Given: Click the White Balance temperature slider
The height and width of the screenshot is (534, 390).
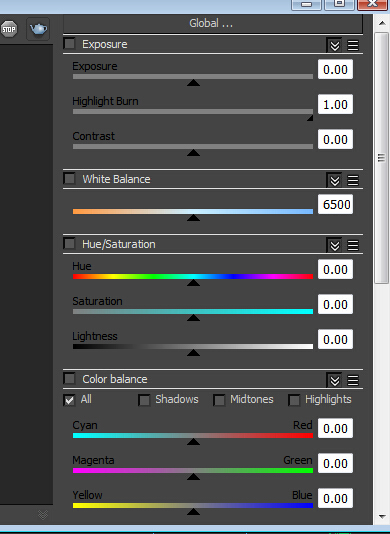Looking at the screenshot, I should pyautogui.click(x=193, y=212).
